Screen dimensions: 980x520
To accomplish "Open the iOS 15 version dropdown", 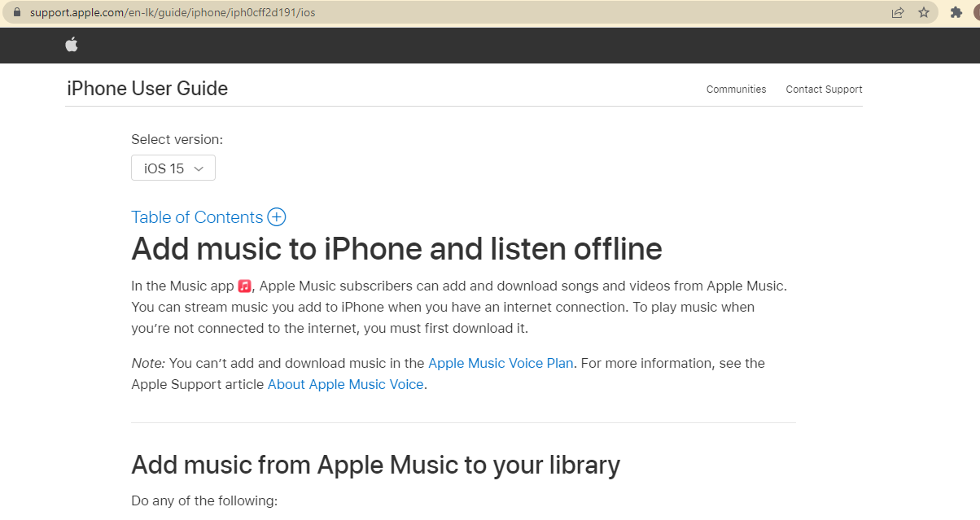I will [x=173, y=168].
